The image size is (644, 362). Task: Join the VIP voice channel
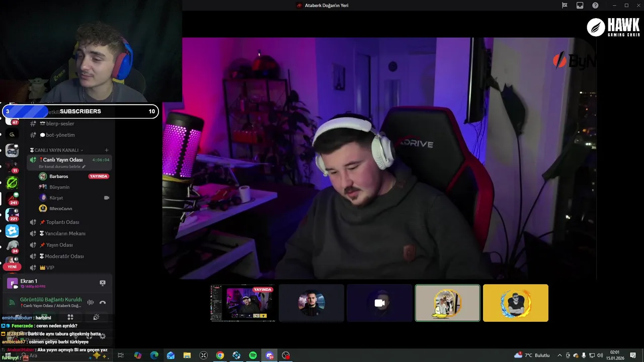[69, 267]
